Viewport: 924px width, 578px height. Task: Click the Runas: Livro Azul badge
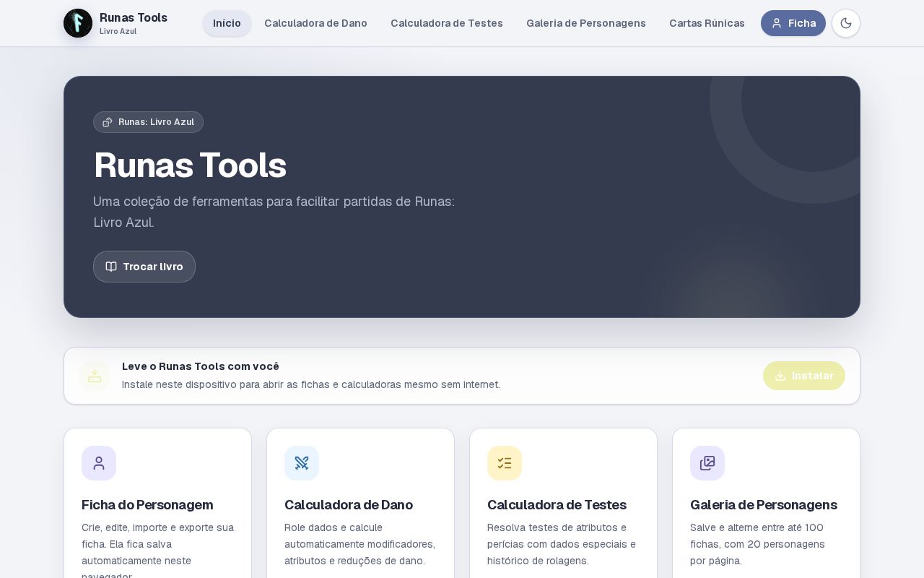point(148,122)
